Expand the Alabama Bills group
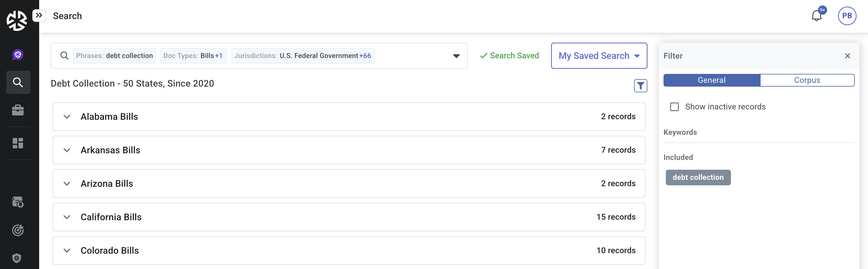 click(x=67, y=117)
